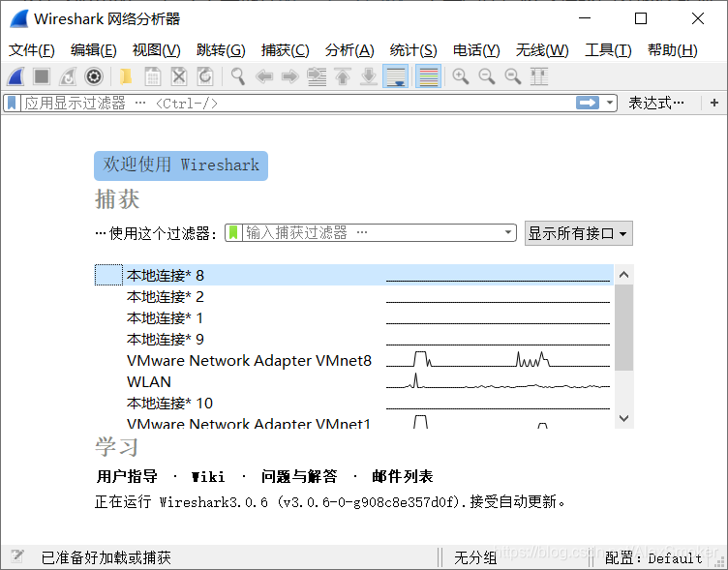Select interface 本地连接* 2
This screenshot has width=728, height=570.
click(x=353, y=296)
